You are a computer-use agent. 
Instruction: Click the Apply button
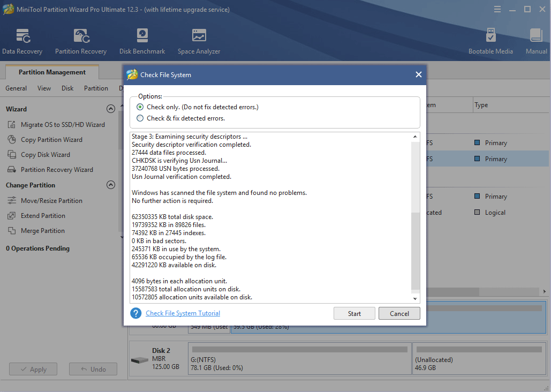pos(33,369)
